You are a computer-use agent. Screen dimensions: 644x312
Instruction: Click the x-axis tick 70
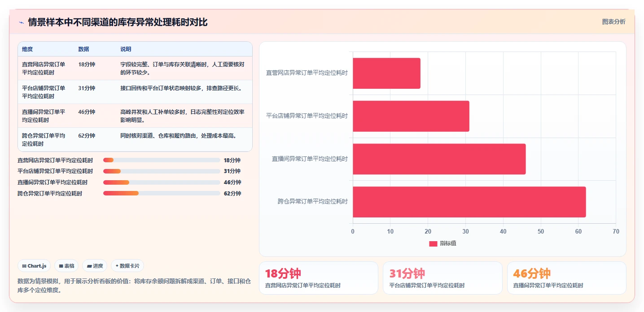[x=616, y=232]
